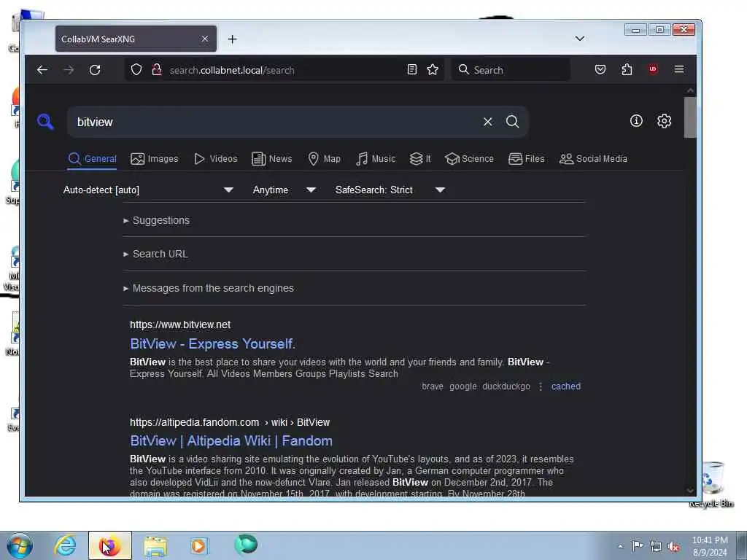This screenshot has width=747, height=560.
Task: Click the muted volume tray icon
Action: pyautogui.click(x=673, y=547)
